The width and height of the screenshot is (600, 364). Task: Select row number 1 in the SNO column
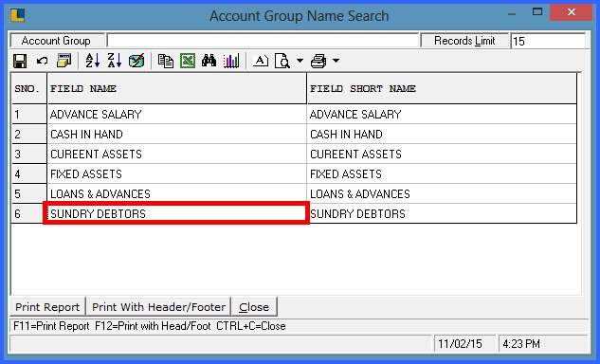tap(29, 114)
